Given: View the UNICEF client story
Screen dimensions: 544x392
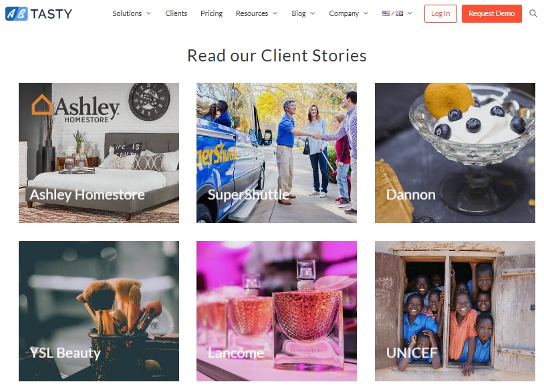Looking at the screenshot, I should [x=455, y=311].
